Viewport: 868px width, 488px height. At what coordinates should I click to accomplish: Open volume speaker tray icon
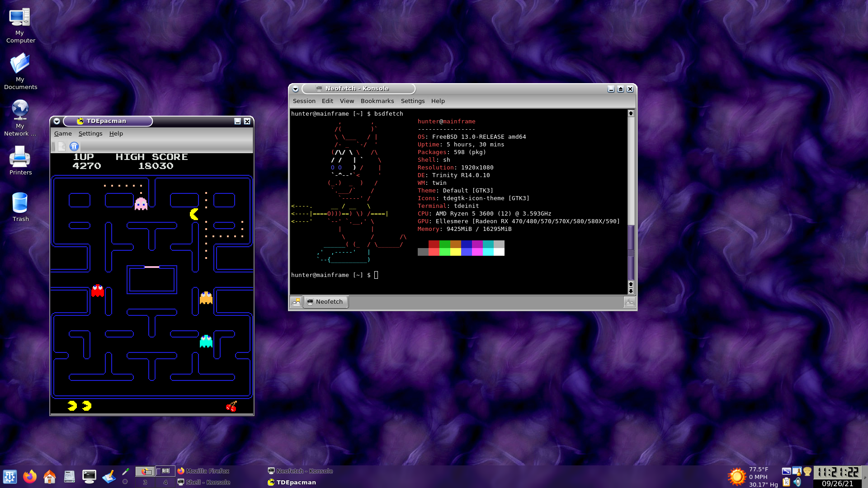pyautogui.click(x=797, y=482)
